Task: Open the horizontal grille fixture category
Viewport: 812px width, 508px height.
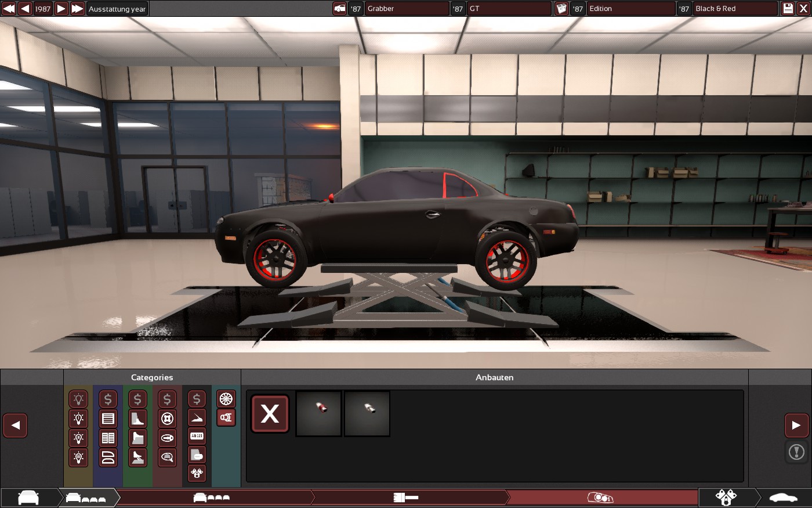Action: pos(108,418)
